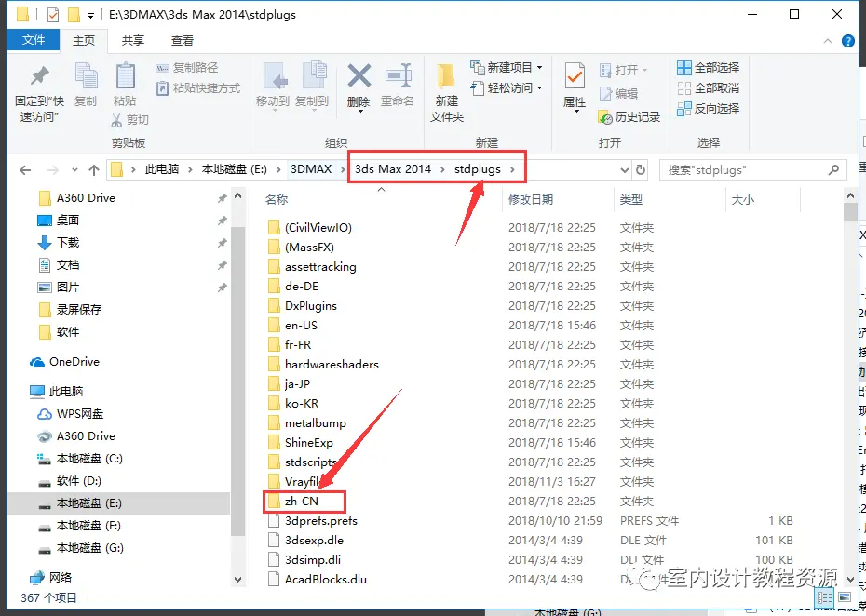Switch to the View ribbon tab

tap(183, 40)
